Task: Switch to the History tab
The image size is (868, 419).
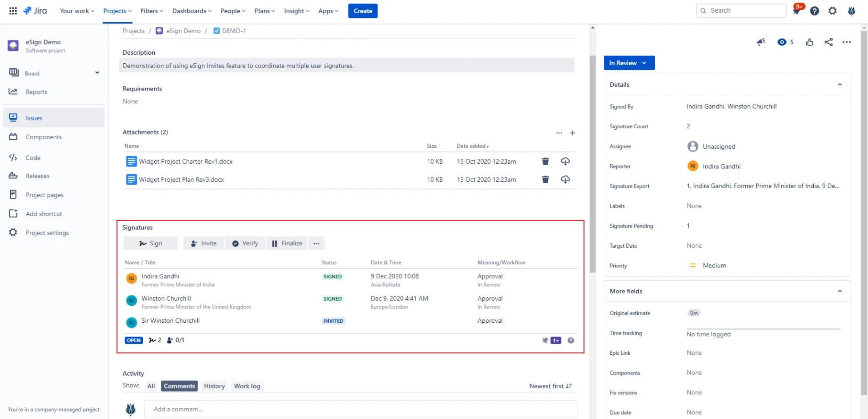Action: pos(214,386)
